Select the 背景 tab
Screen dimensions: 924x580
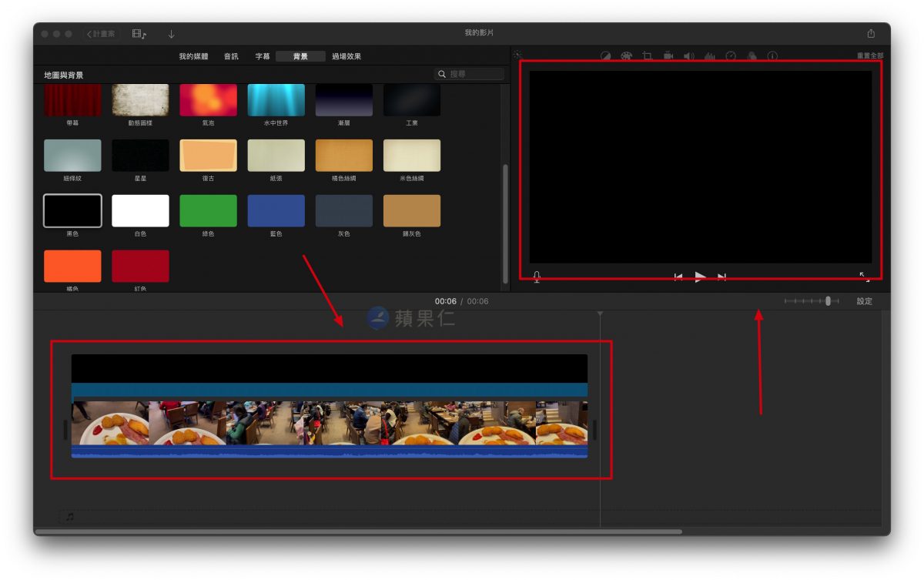point(300,56)
